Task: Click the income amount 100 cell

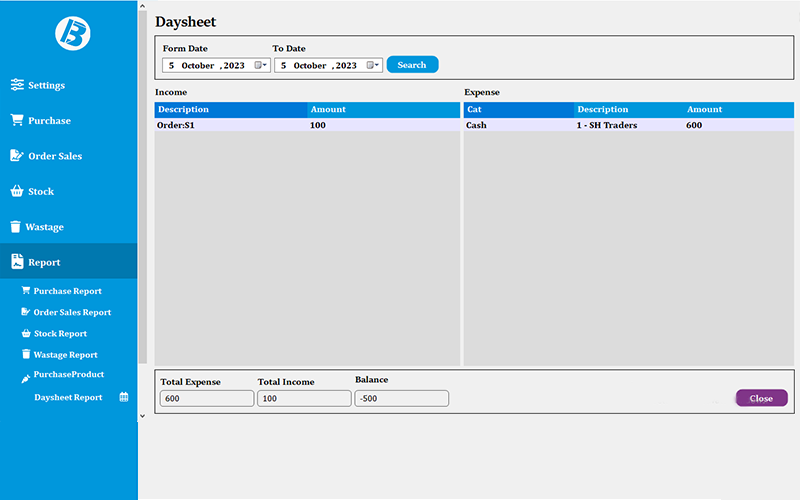Action: 384,125
